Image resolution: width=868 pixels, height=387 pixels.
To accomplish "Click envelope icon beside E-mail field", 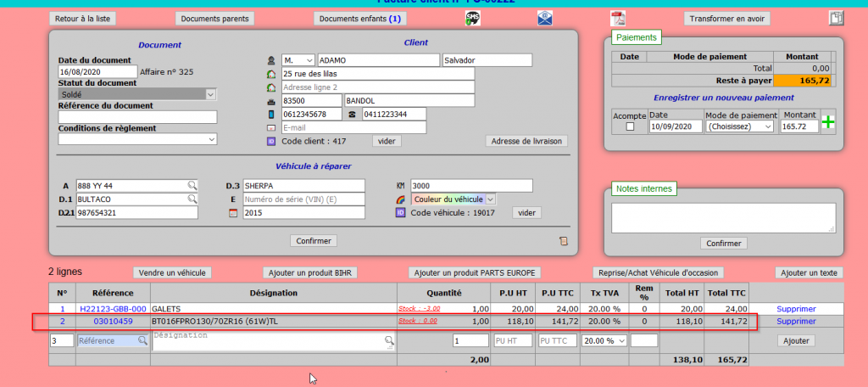I will pyautogui.click(x=271, y=128).
